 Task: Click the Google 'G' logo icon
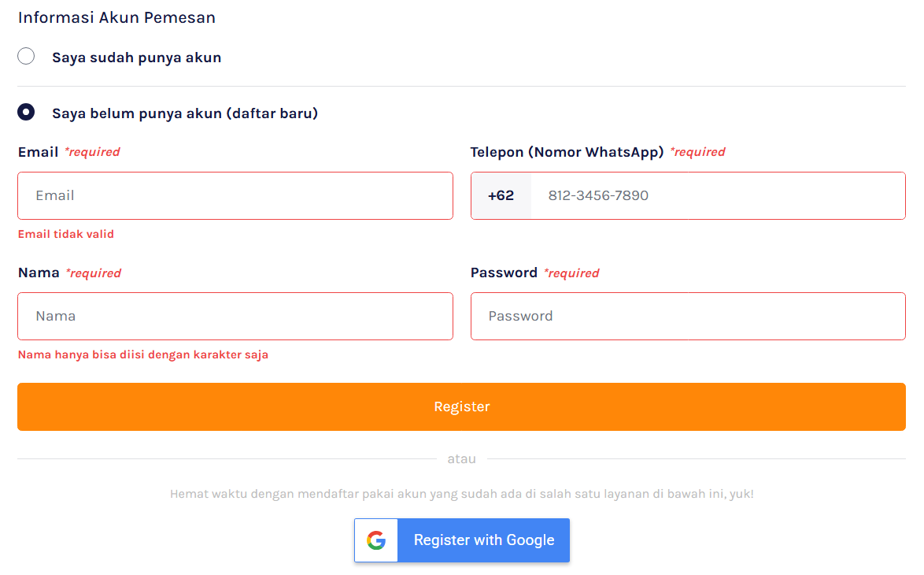click(376, 540)
